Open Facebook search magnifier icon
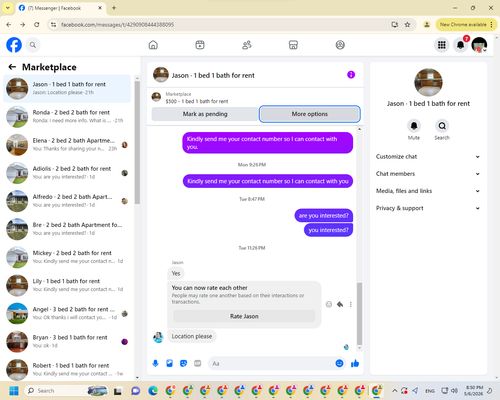This screenshot has width=500, height=400. (33, 45)
